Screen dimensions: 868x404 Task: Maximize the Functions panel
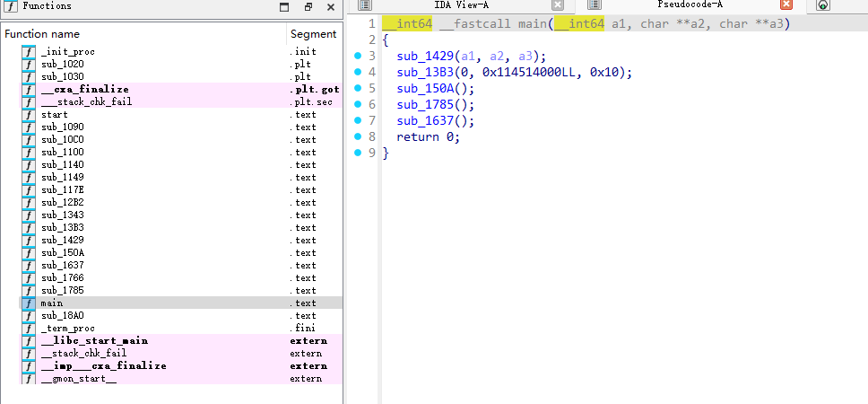tap(284, 7)
